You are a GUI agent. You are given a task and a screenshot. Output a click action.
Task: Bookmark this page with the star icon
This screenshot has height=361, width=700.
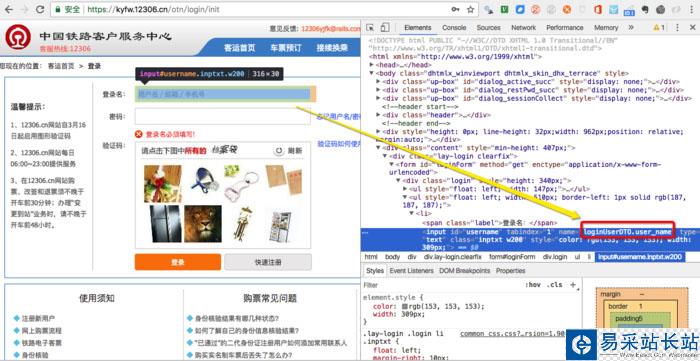pos(470,9)
